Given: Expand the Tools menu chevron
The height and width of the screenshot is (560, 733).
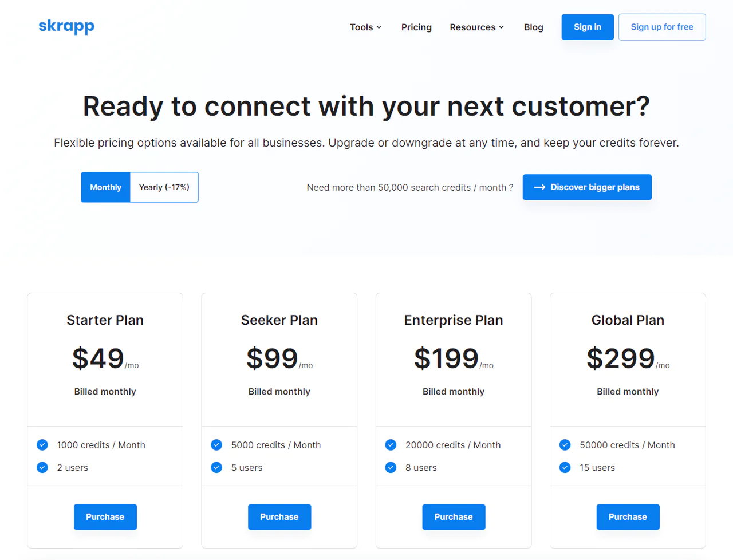Looking at the screenshot, I should 380,27.
